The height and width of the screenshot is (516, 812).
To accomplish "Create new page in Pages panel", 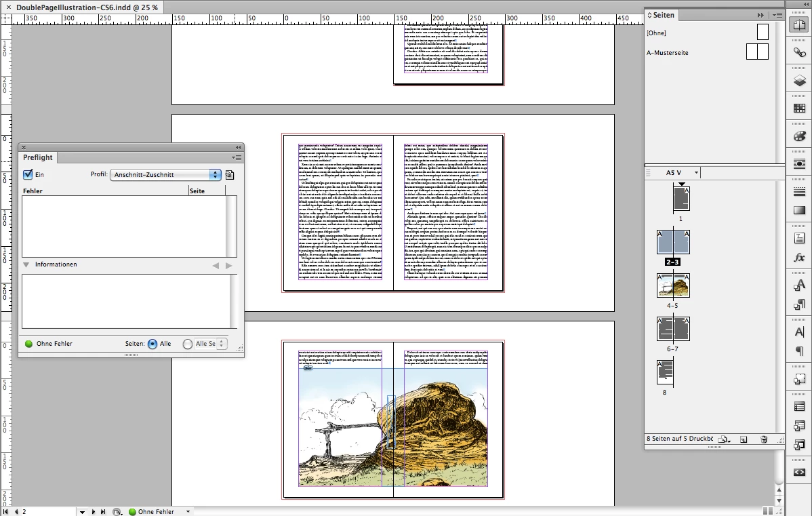I will coord(744,439).
